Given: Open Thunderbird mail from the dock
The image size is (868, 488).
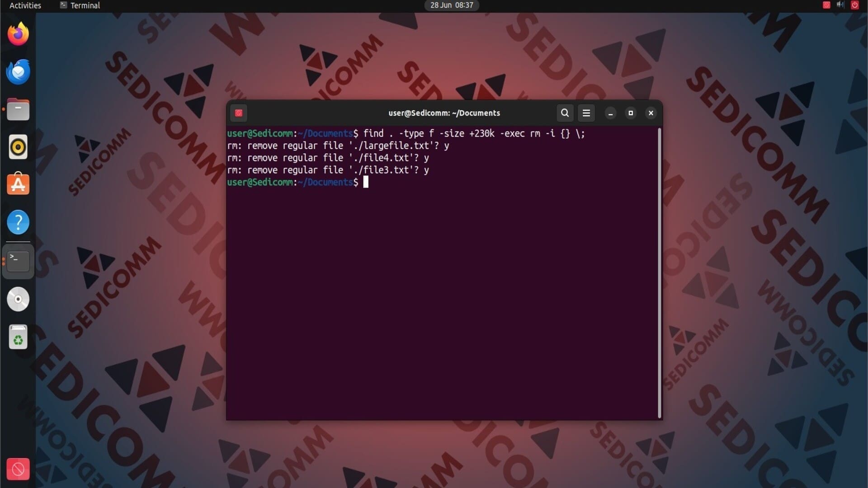Looking at the screenshot, I should coord(18,72).
